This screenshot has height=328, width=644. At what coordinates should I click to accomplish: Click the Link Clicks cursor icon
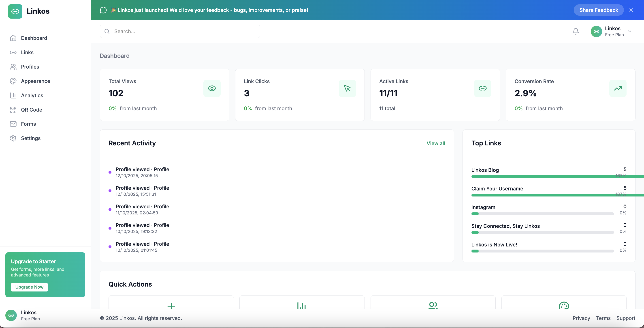[347, 88]
